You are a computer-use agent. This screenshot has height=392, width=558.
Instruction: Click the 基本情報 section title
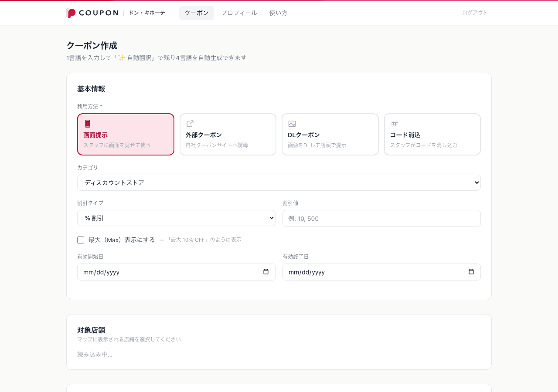click(x=91, y=89)
